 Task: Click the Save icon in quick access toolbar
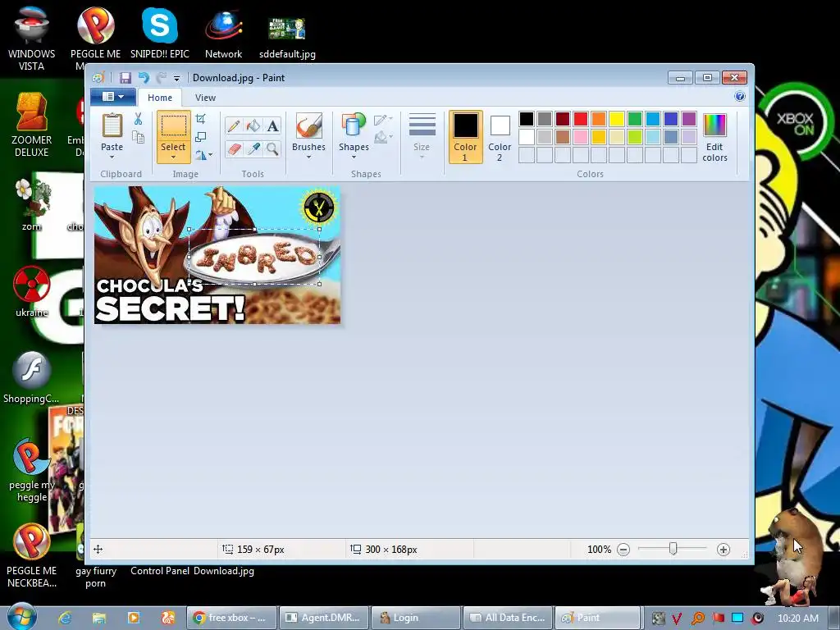point(126,78)
